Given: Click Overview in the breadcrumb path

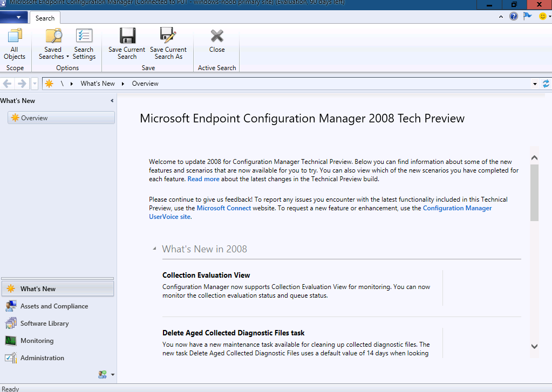Looking at the screenshot, I should pyautogui.click(x=145, y=84).
